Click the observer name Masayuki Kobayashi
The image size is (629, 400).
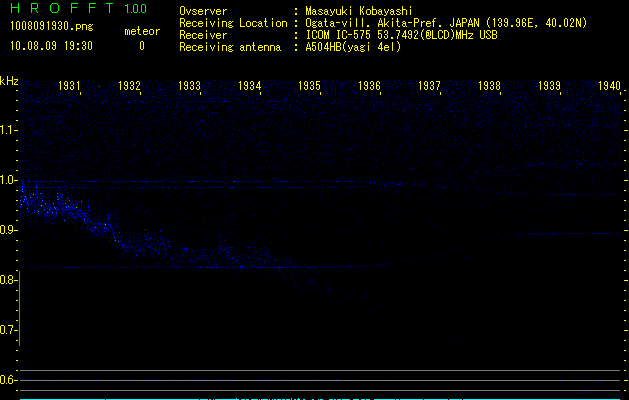[359, 11]
